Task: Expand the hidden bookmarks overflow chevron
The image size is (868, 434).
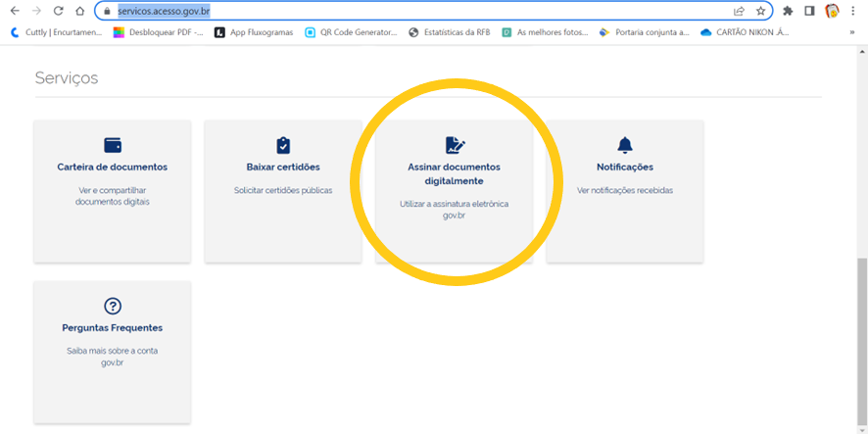Action: coord(850,31)
